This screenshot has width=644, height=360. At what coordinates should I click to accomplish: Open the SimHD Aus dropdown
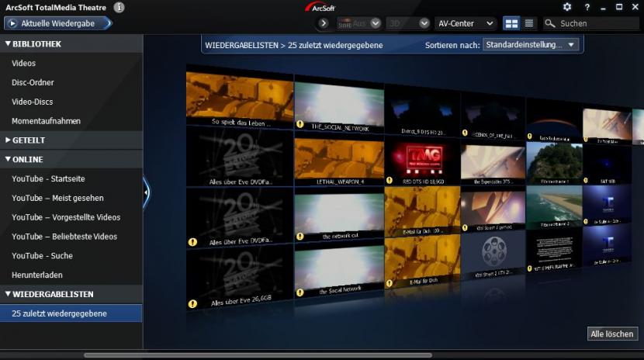(375, 23)
